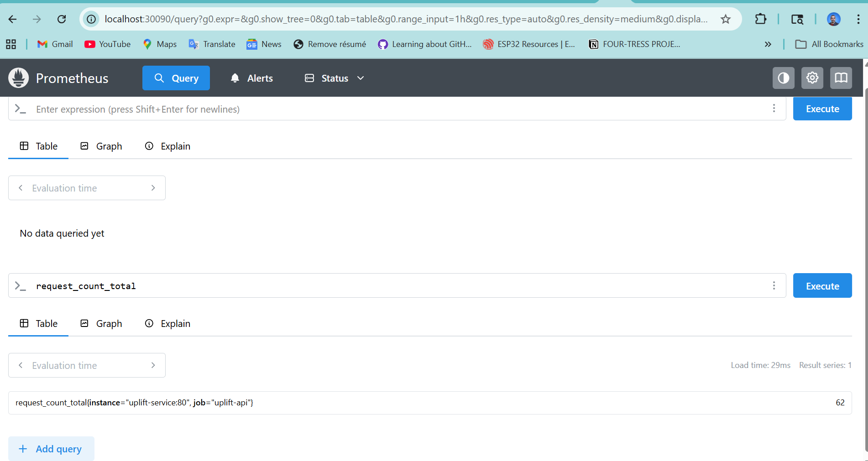
Task: Step evaluation time forward in first panel
Action: coord(153,188)
